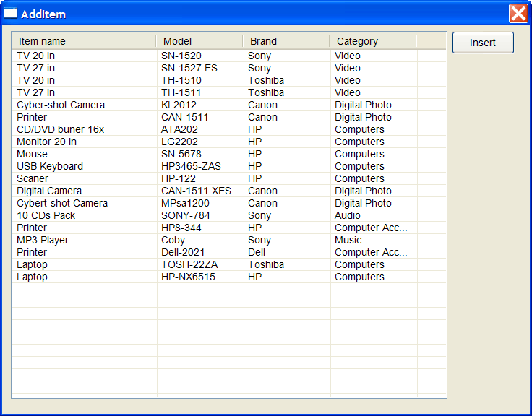Sort by the Model column header
The image size is (532, 416).
(199, 41)
